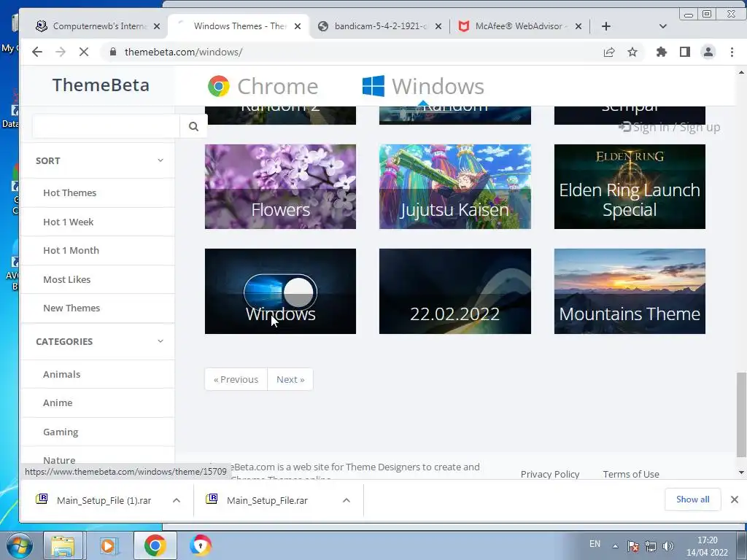Click the address bar URL
The width and height of the screenshot is (747, 560).
[183, 52]
